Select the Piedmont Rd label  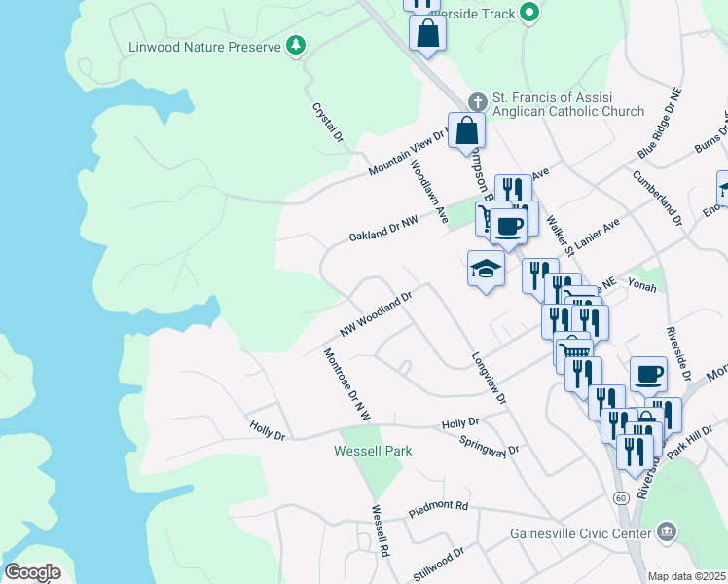438,509
